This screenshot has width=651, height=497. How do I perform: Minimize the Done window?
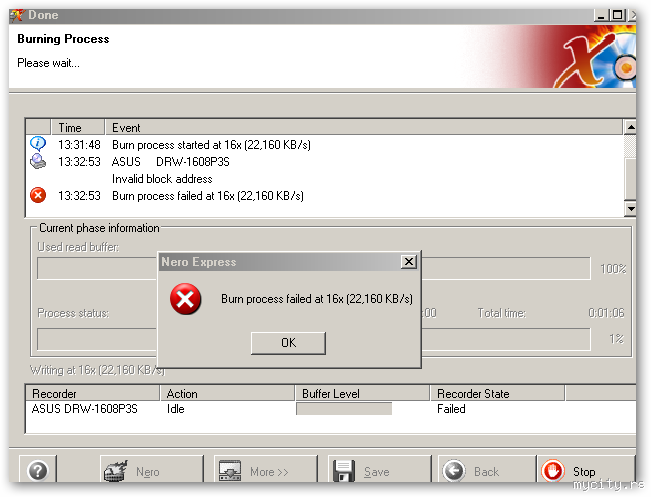pyautogui.click(x=601, y=15)
